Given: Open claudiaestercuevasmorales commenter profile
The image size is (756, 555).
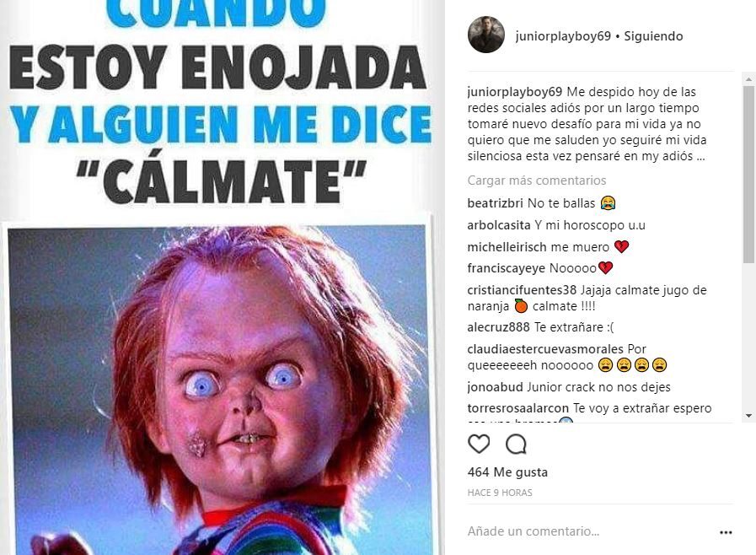Looking at the screenshot, I should coord(545,349).
